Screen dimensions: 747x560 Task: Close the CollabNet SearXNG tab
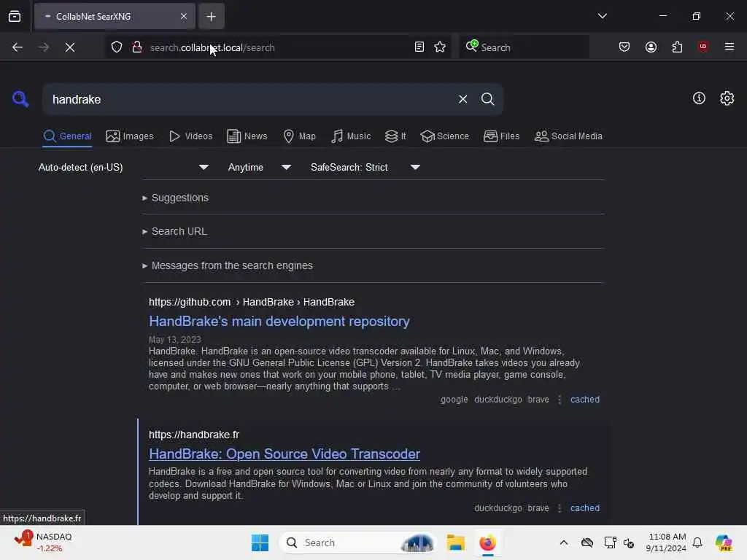[x=184, y=17]
